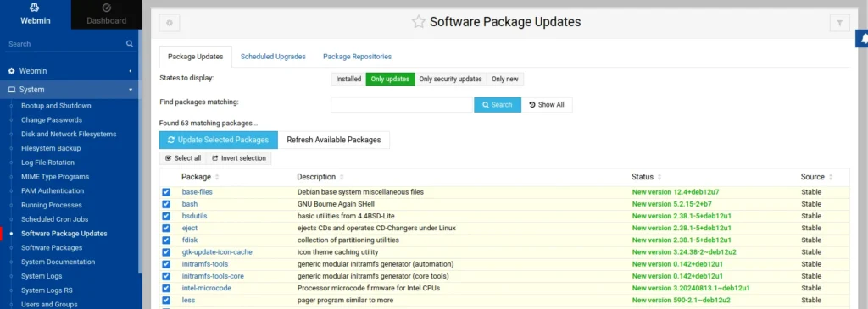Uncheck the fdisk package checkbox
868x309 pixels.
166,240
